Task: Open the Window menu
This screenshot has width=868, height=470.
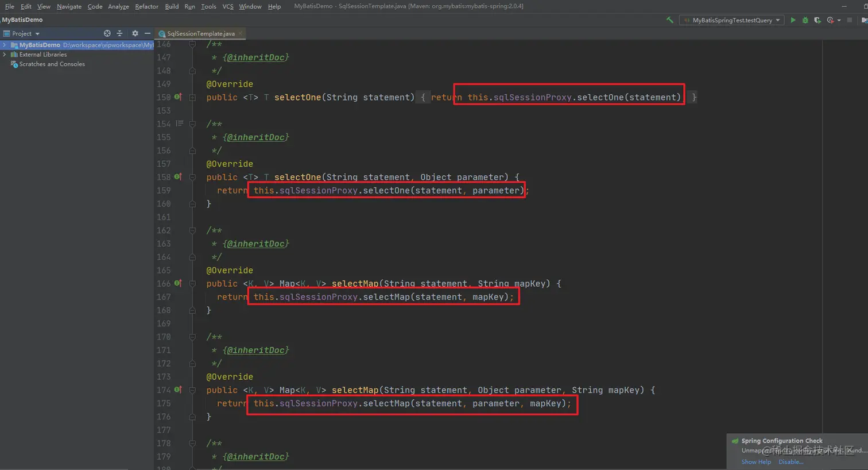Action: tap(250, 6)
